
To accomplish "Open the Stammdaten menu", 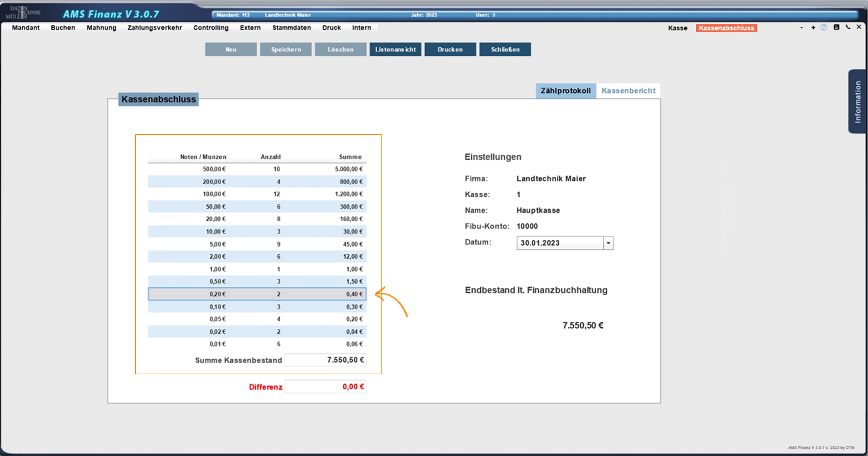I will [292, 28].
